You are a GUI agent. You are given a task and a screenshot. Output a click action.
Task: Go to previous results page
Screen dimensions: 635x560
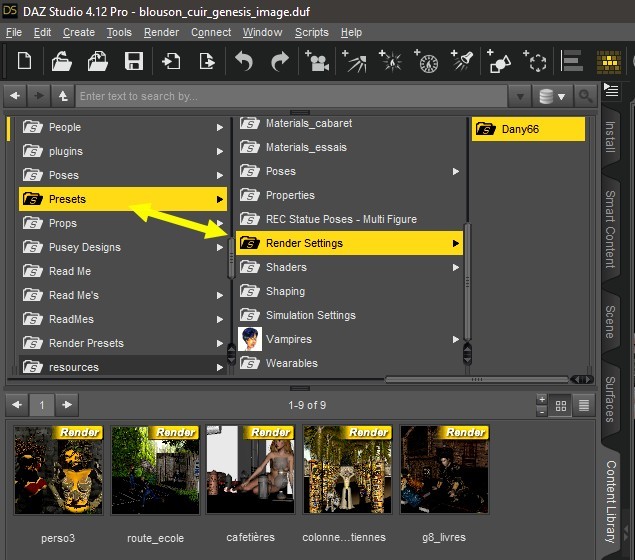coord(17,405)
